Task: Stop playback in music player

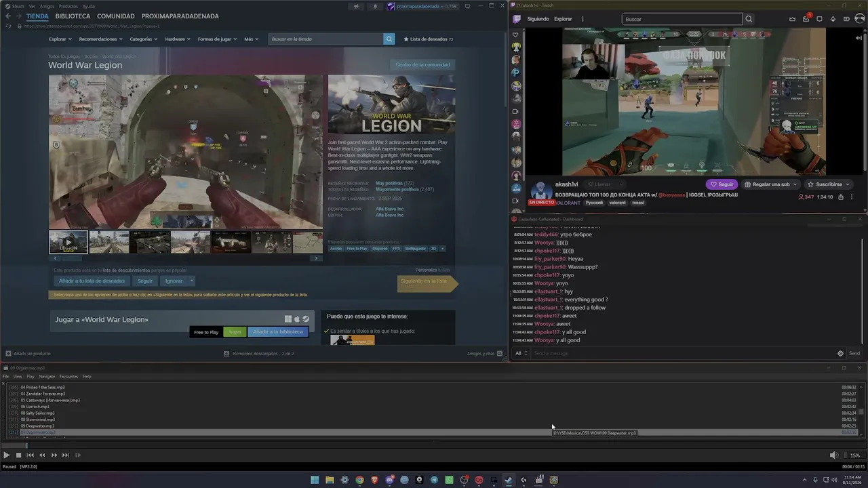Action: pyautogui.click(x=18, y=455)
